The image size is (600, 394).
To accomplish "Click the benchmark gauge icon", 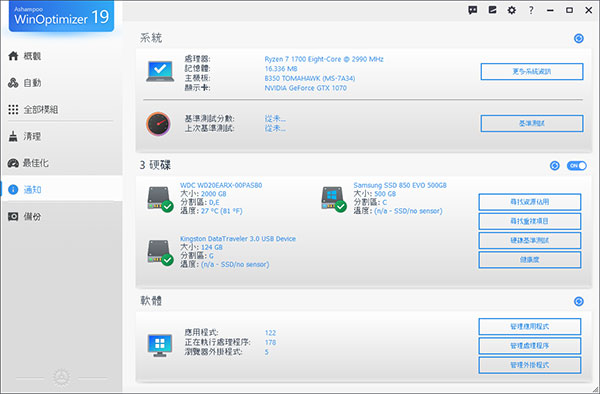I will pos(158,124).
